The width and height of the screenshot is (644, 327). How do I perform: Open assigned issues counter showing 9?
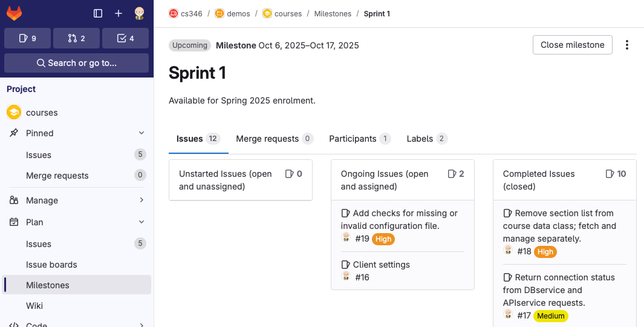[27, 38]
